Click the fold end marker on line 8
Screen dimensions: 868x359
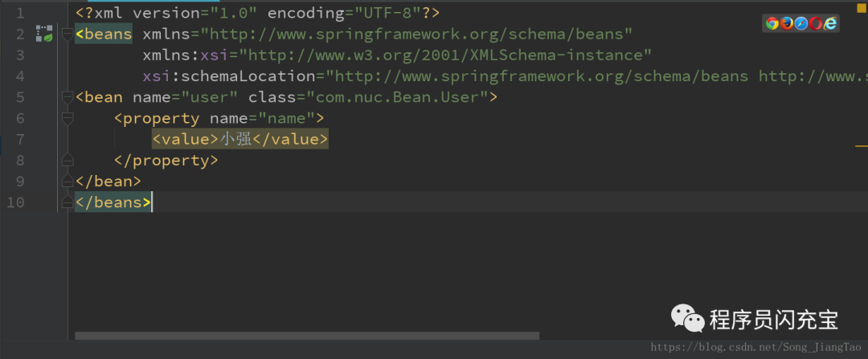[x=68, y=161]
